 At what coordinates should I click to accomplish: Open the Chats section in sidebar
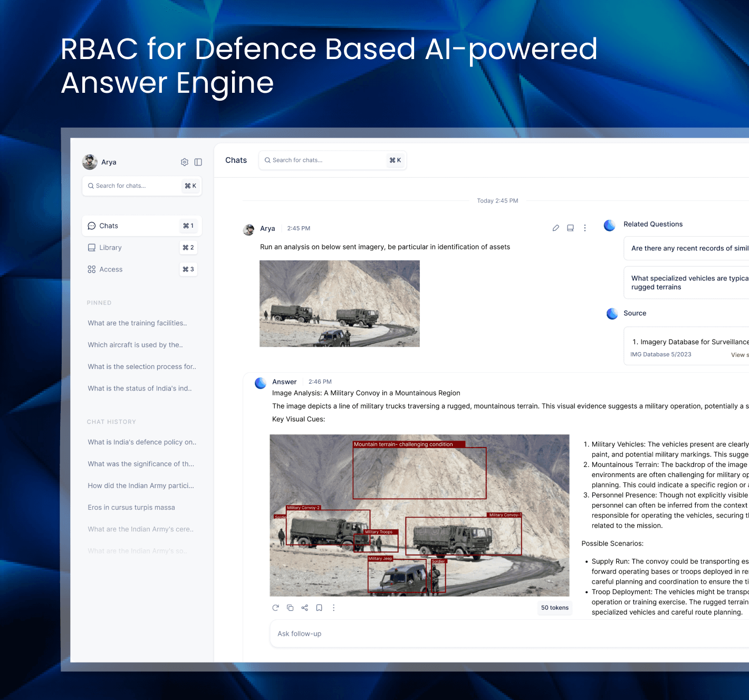pyautogui.click(x=142, y=226)
